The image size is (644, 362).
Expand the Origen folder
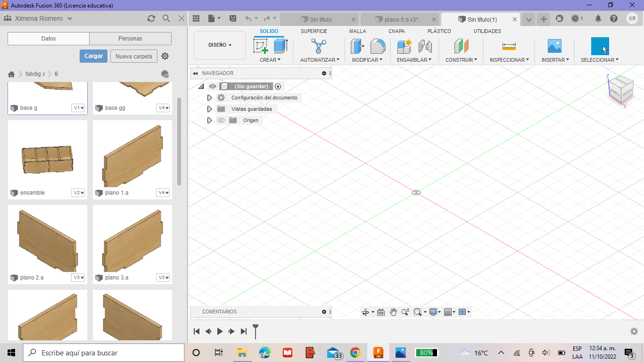point(210,120)
